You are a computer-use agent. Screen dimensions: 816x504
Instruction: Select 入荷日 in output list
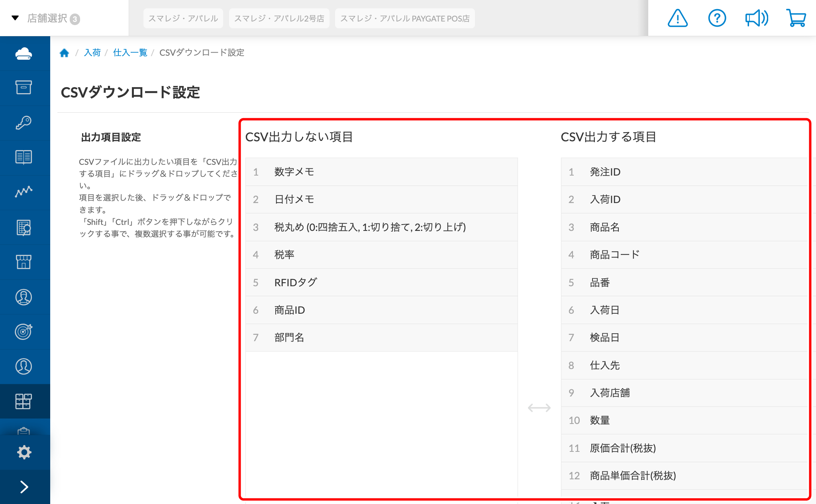685,310
